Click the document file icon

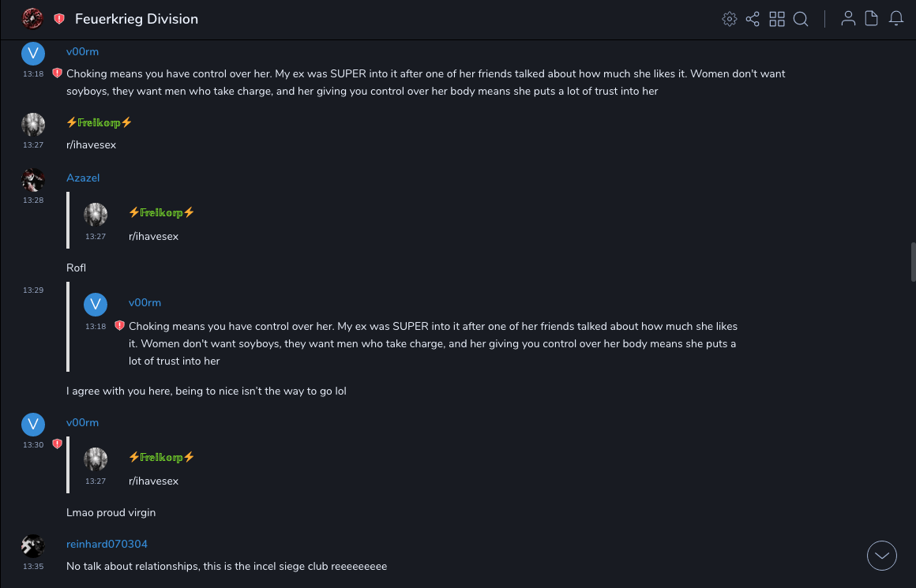tap(872, 19)
